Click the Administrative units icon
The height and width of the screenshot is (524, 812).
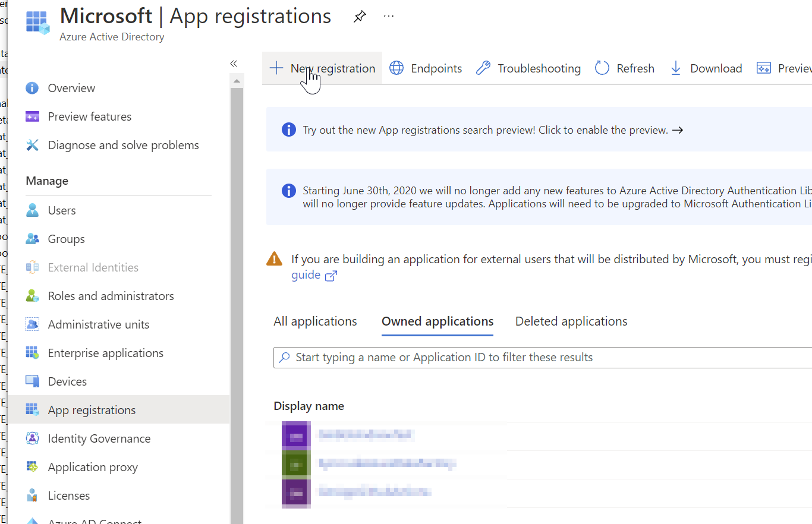pos(32,324)
